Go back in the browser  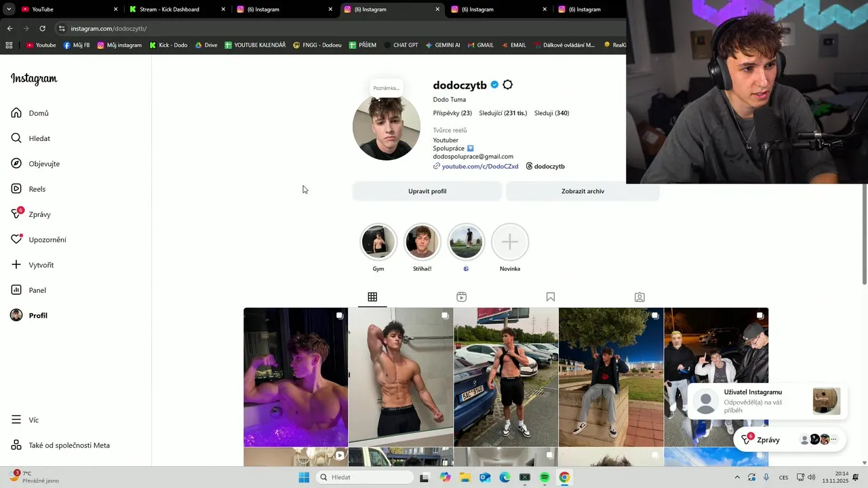click(9, 28)
